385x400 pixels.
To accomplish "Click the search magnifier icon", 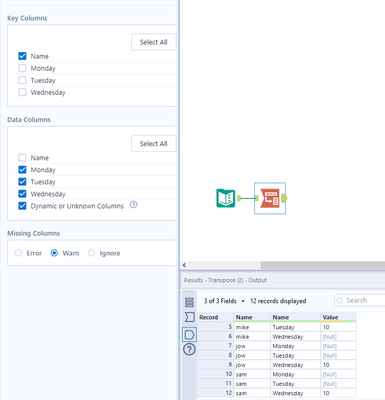I will point(340,301).
